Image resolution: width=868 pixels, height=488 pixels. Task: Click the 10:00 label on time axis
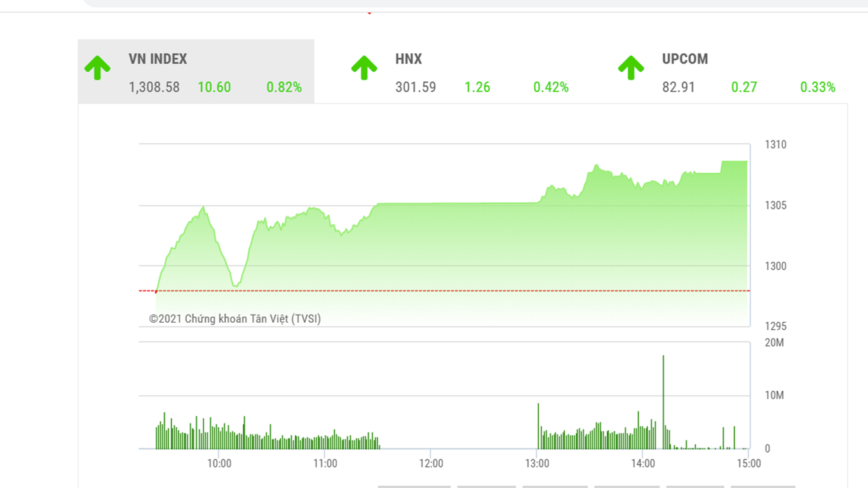[219, 464]
